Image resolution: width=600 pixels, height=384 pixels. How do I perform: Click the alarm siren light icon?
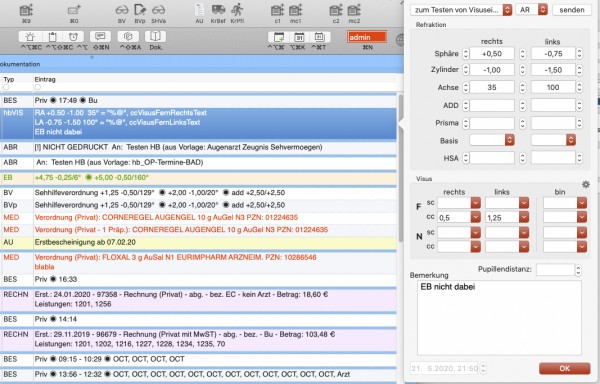tap(30, 37)
